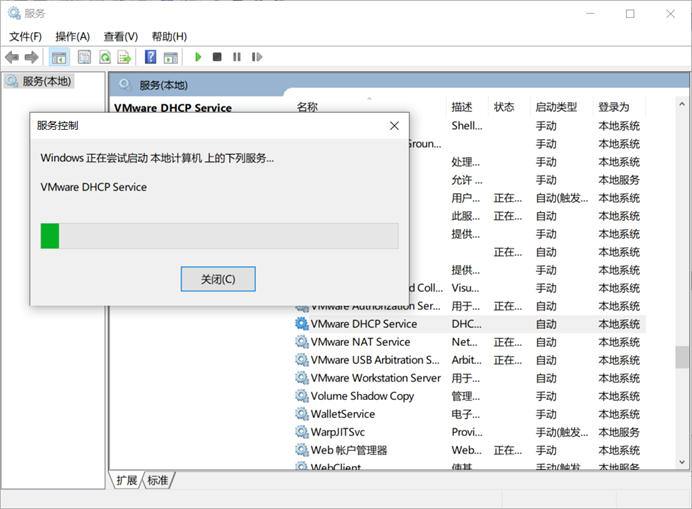Click gear icon of WalletService

[x=301, y=414]
